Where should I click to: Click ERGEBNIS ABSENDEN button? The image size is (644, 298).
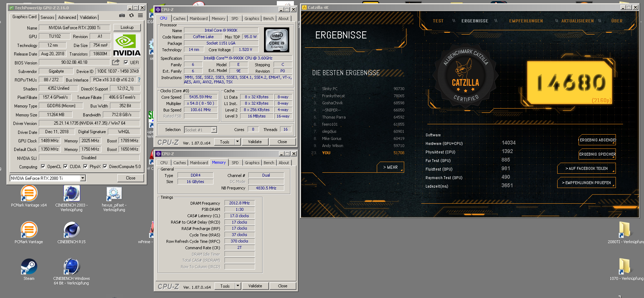pos(597,140)
